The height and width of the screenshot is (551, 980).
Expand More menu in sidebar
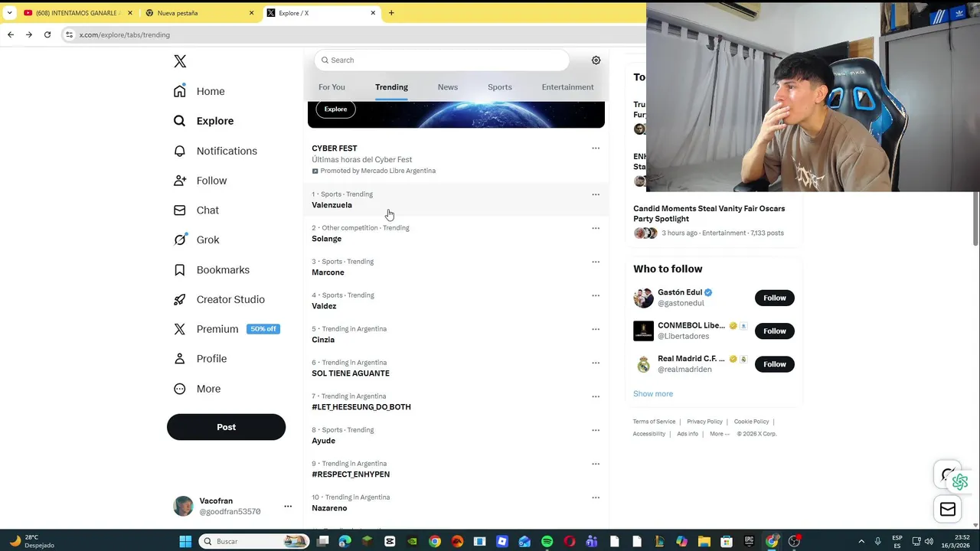[198, 389]
